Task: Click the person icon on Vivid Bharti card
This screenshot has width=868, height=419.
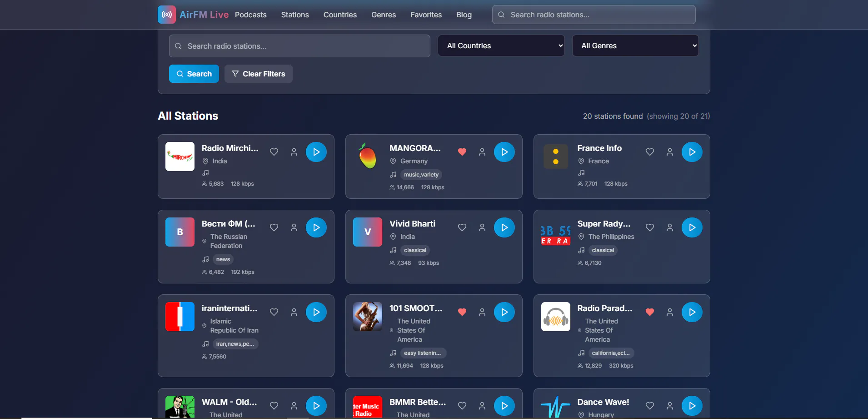Action: click(x=482, y=227)
